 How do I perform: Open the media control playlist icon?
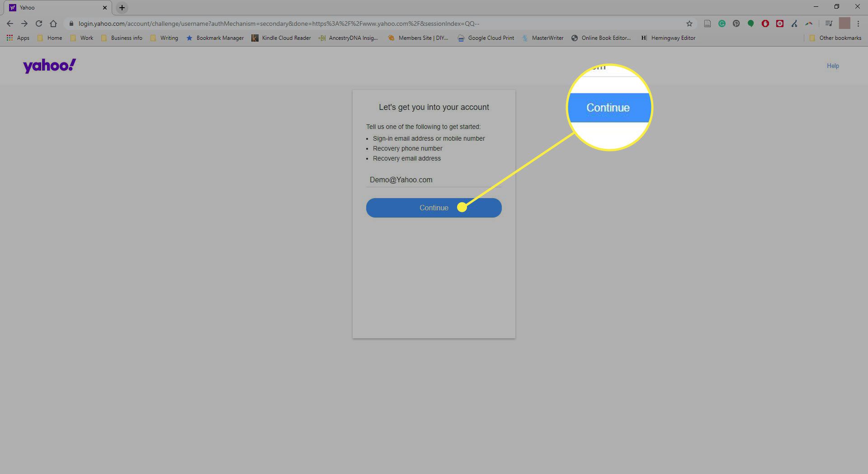pos(829,24)
